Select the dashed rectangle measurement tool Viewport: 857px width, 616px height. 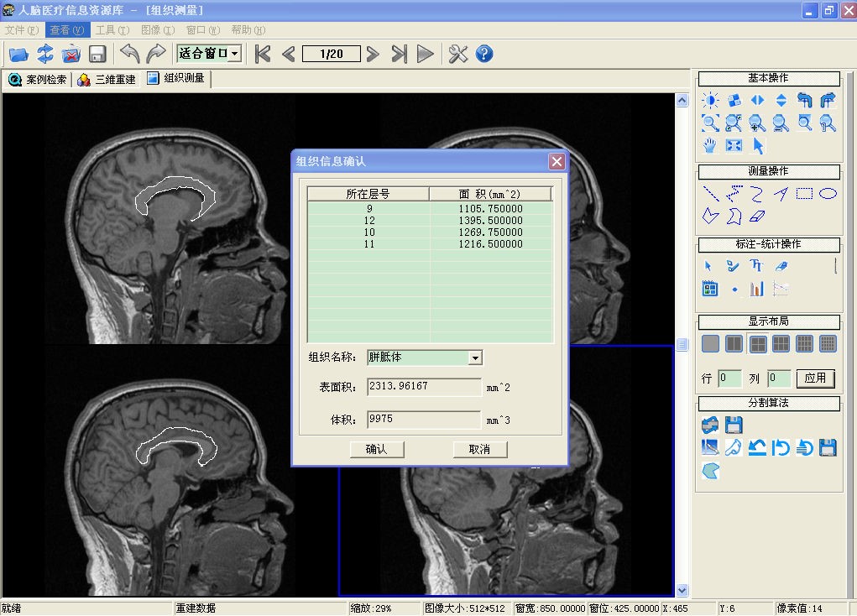tap(804, 194)
